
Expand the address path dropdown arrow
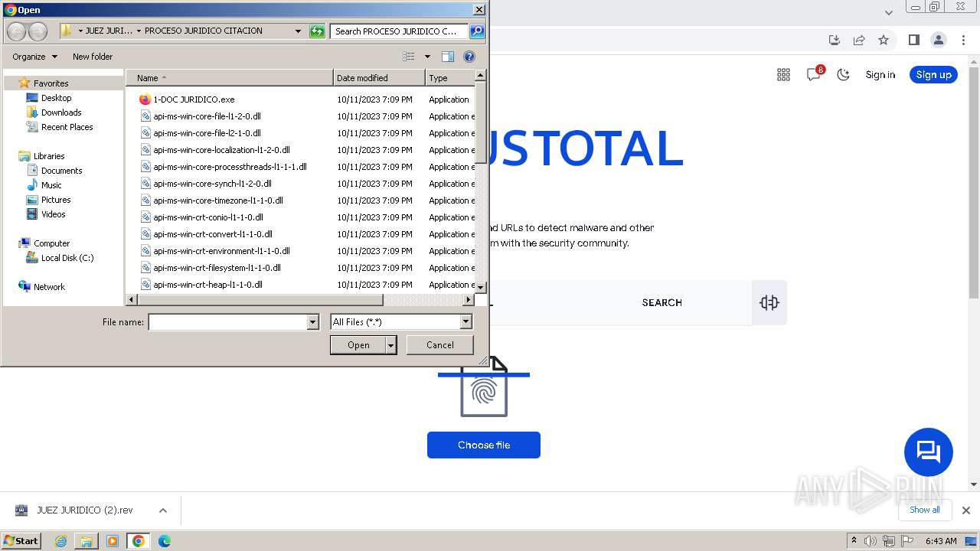click(x=298, y=31)
